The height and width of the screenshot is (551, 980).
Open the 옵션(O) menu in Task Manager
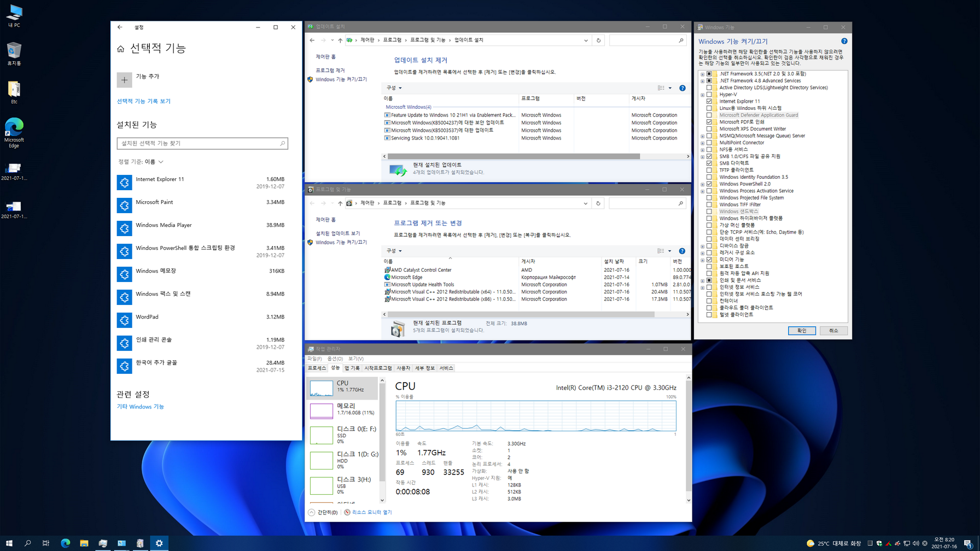[x=335, y=359]
